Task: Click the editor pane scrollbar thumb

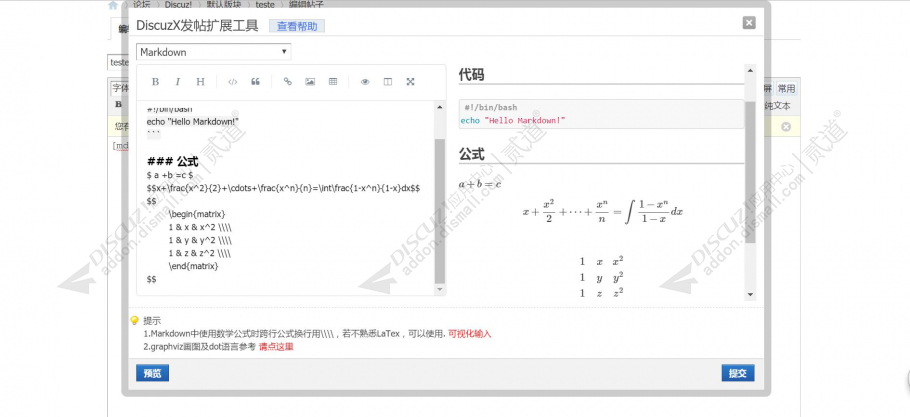Action: [439, 211]
